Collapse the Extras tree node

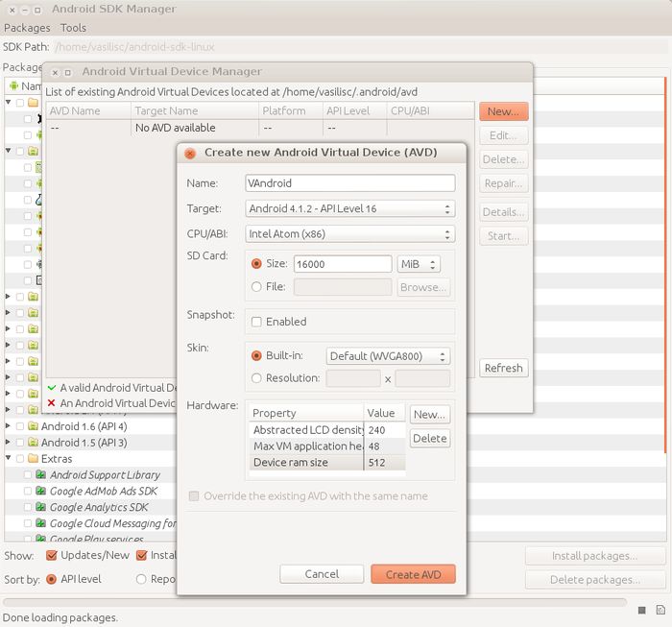click(x=8, y=458)
